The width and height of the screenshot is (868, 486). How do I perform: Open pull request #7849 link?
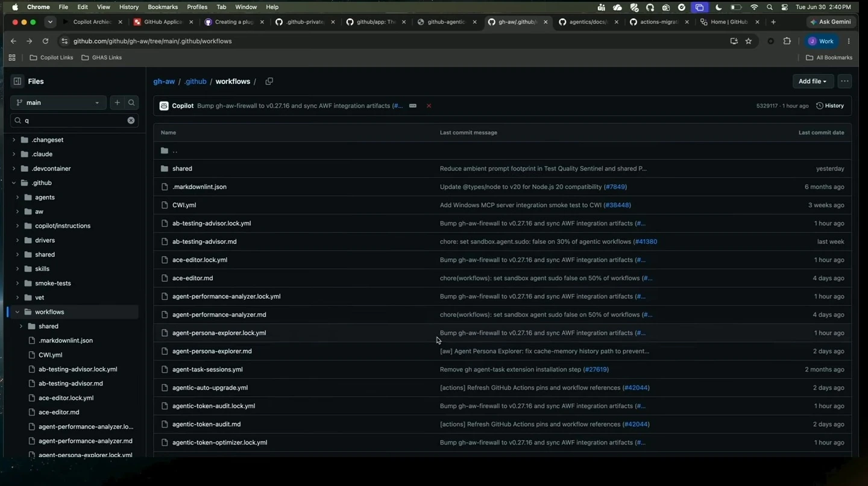click(615, 187)
